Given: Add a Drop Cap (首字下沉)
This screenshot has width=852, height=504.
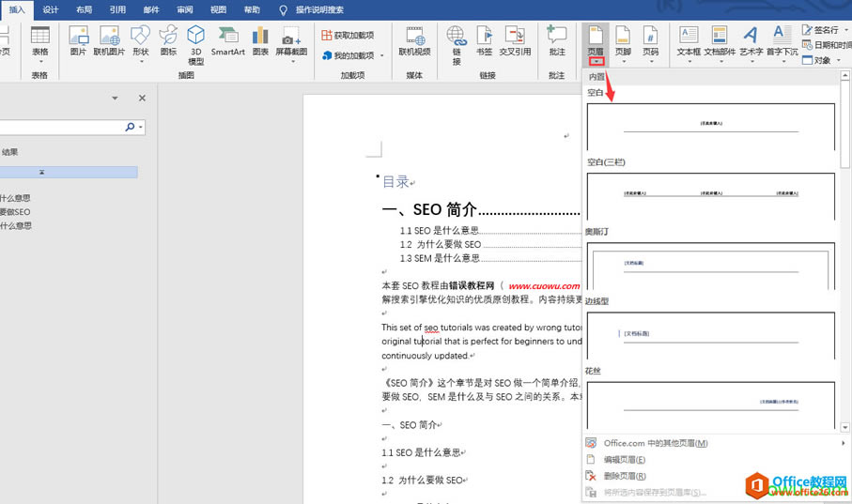Looking at the screenshot, I should (782, 44).
